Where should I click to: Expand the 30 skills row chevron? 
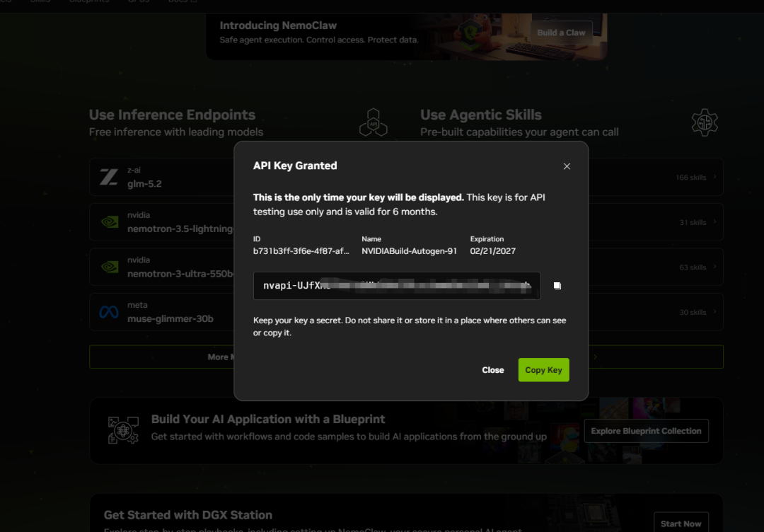pyautogui.click(x=714, y=311)
